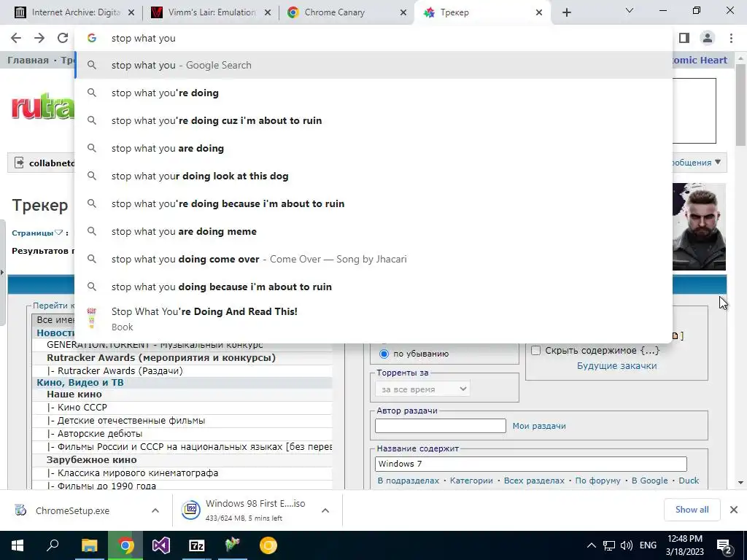Viewport: 747px width, 560px height.
Task: Click 'Show all' downloads button
Action: pos(692,510)
